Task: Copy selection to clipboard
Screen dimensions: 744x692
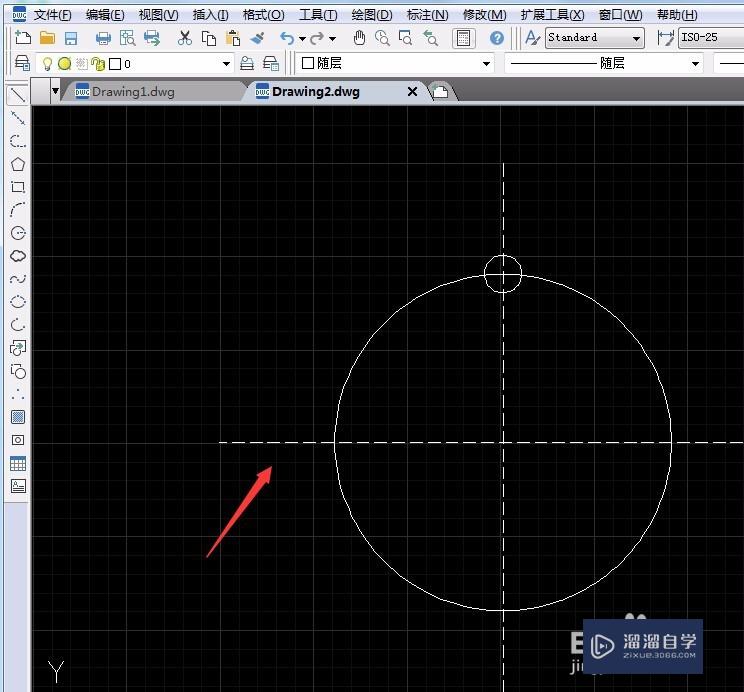Action: tap(209, 38)
